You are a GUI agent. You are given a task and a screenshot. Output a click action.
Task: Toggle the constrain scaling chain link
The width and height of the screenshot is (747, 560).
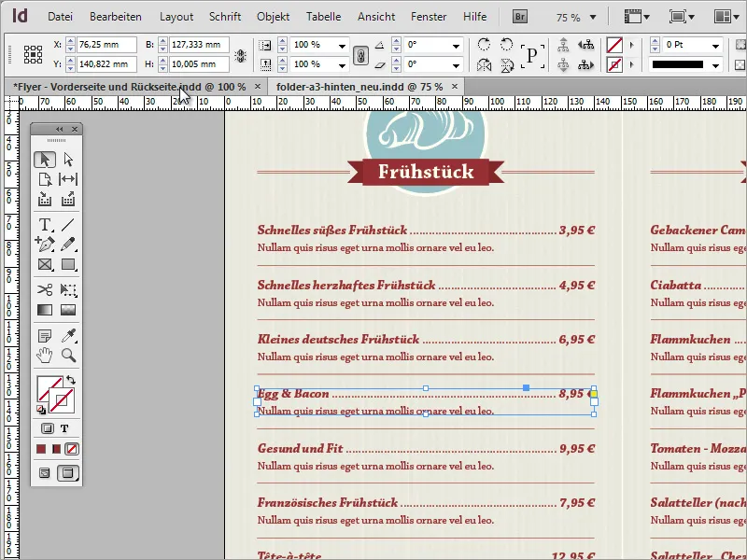[x=360, y=56]
